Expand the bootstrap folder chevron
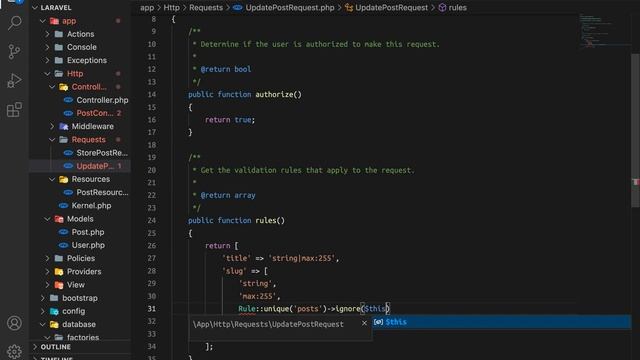 point(42,298)
